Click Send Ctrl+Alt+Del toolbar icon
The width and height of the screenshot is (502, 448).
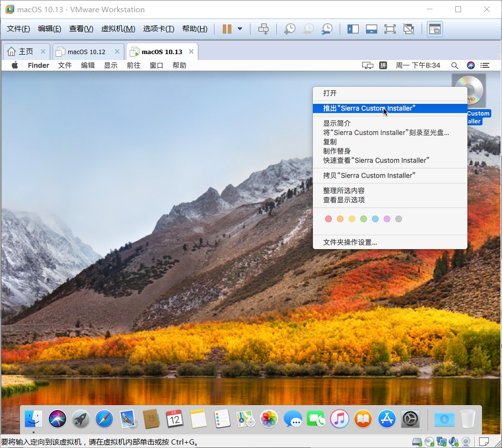(264, 29)
